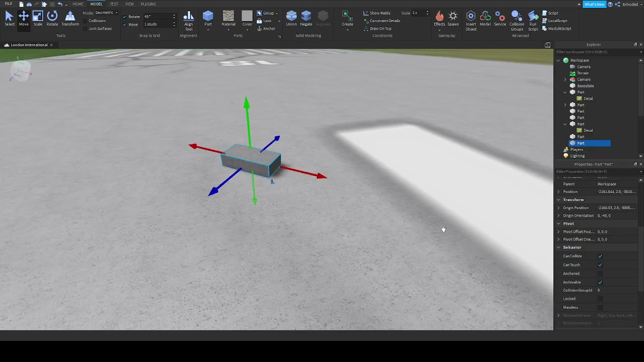Click the Filter Properties input field
Viewport: 644px width, 362px height.
pos(597,172)
